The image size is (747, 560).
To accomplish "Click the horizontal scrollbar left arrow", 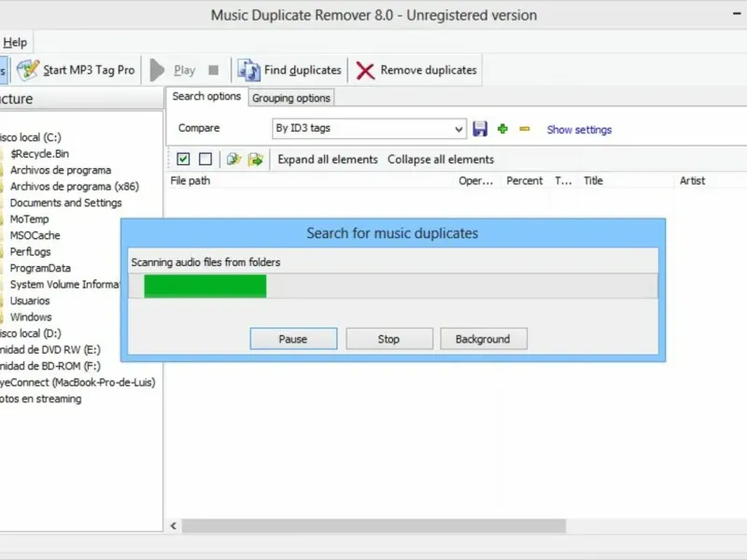I will (174, 525).
